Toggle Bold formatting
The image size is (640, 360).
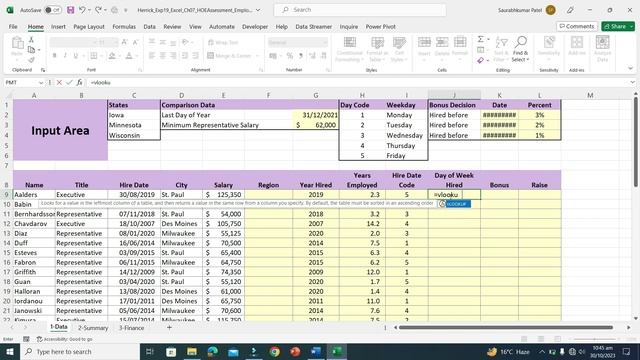coord(54,56)
